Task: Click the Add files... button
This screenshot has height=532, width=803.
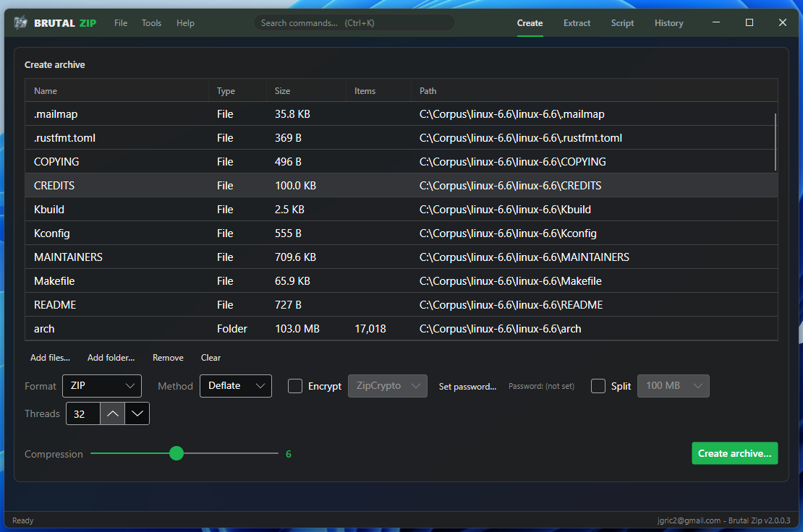Action: 50,358
